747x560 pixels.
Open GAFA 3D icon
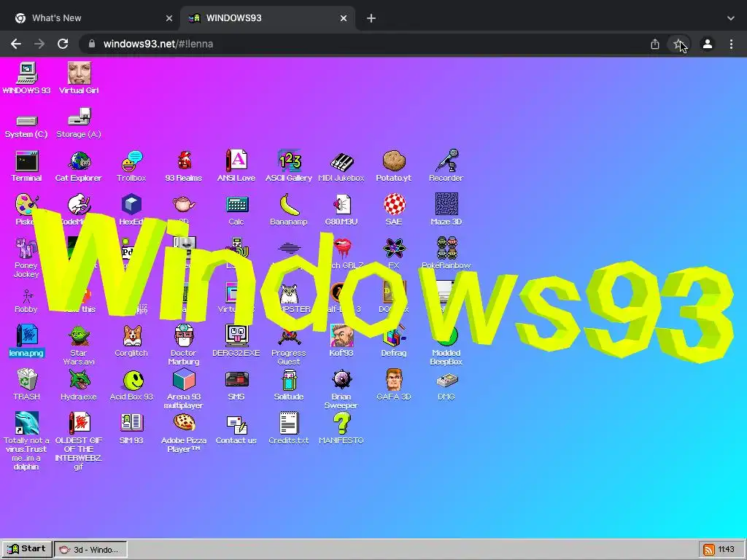[x=393, y=385]
